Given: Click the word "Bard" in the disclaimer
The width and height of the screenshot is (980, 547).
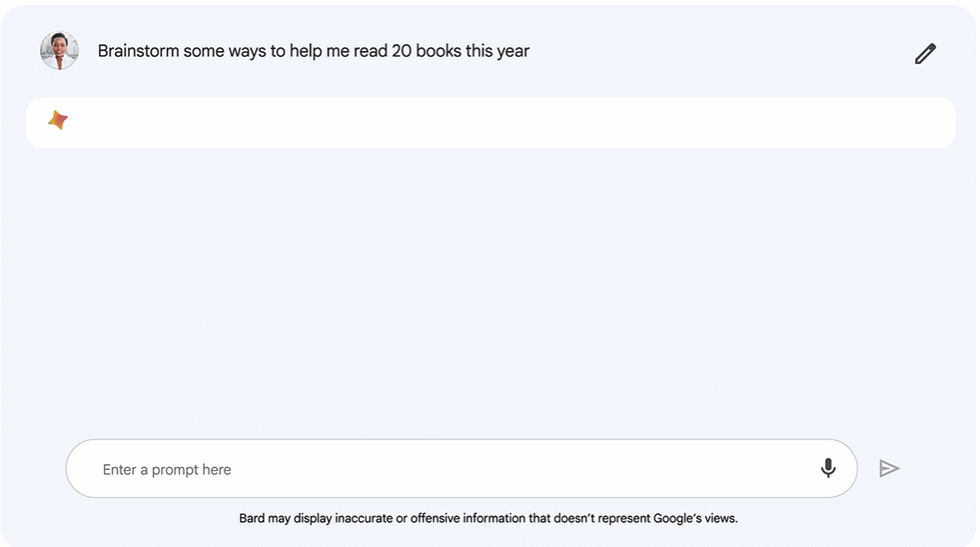Looking at the screenshot, I should 251,518.
